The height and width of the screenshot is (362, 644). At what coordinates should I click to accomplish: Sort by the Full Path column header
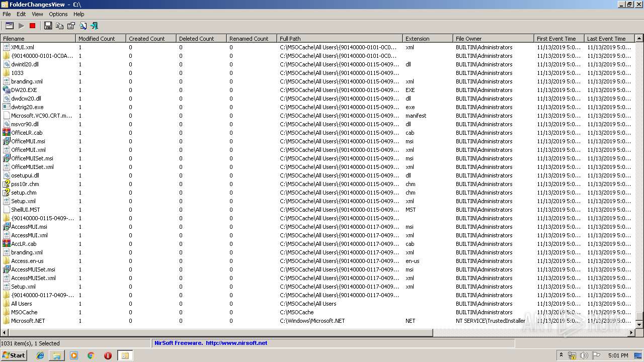340,39
